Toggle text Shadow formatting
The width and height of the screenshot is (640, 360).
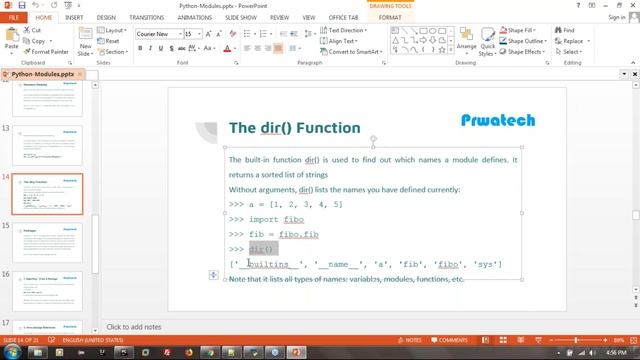(x=171, y=49)
